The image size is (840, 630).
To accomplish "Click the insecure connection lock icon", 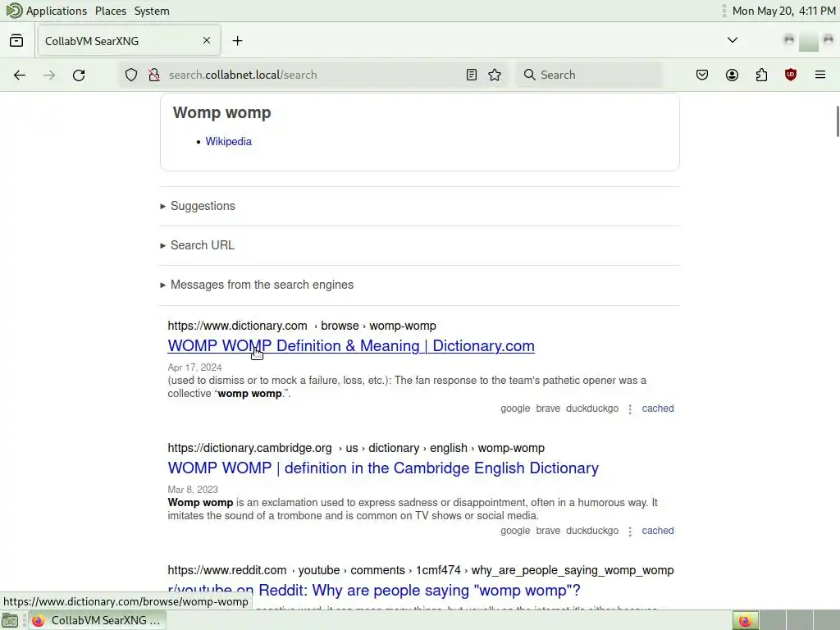I will [154, 75].
